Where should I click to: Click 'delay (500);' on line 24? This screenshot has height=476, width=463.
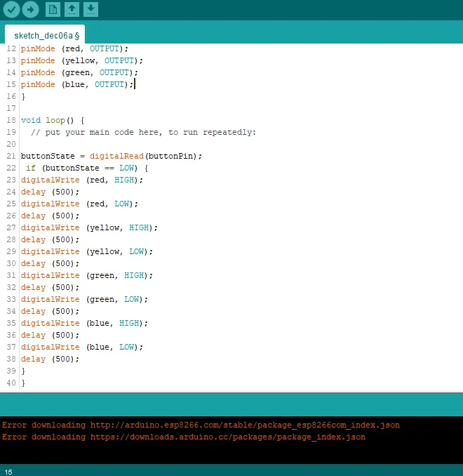[50, 192]
